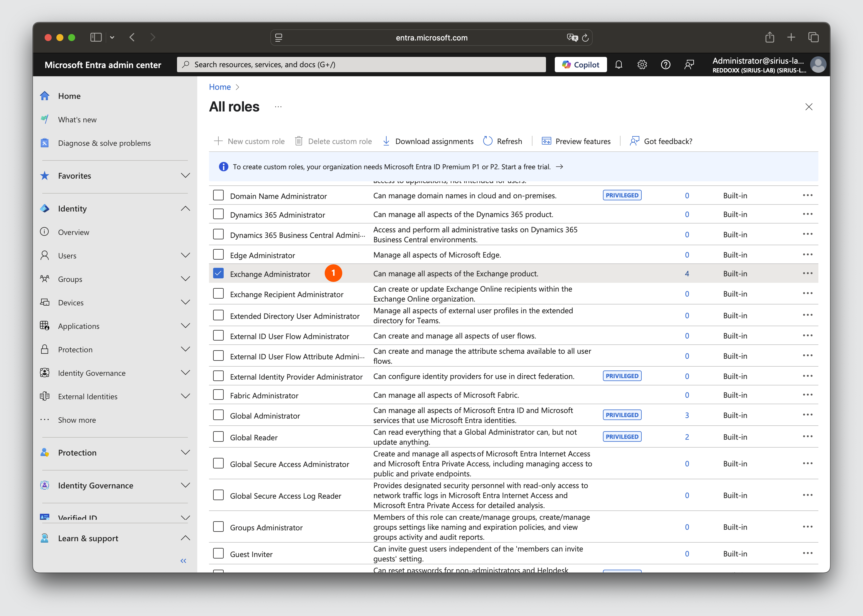
Task: Open What's new in sidebar
Action: point(77,119)
